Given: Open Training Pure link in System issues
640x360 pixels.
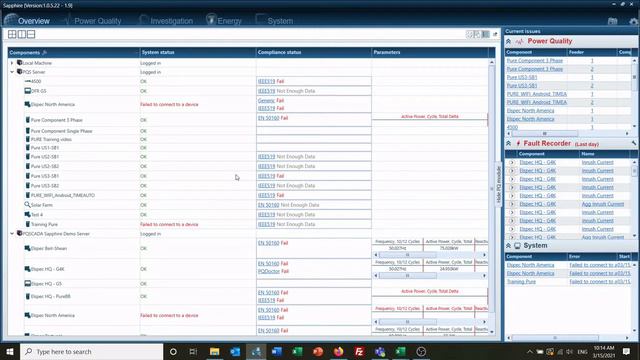Looking at the screenshot, I should click(x=521, y=282).
